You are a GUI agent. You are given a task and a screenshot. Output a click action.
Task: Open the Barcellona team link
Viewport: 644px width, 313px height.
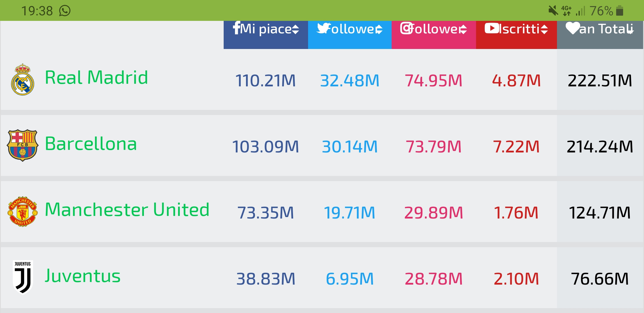91,144
